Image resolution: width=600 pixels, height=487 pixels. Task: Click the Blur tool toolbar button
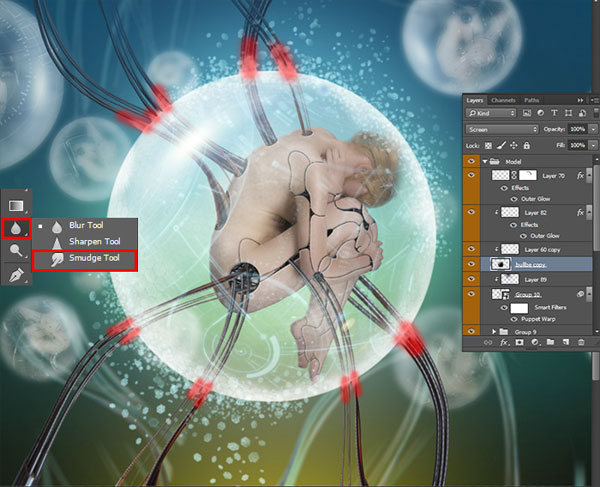16,228
